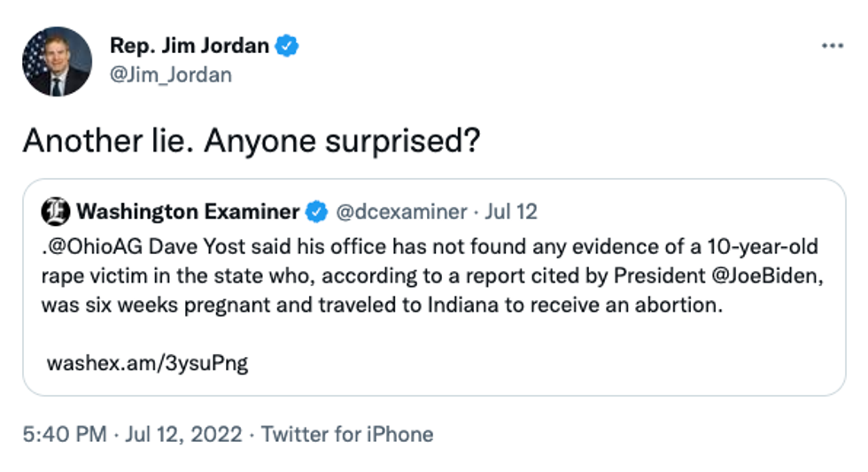Click the @Jim_Jordan handle
This screenshot has height=472, width=868.
[170, 75]
